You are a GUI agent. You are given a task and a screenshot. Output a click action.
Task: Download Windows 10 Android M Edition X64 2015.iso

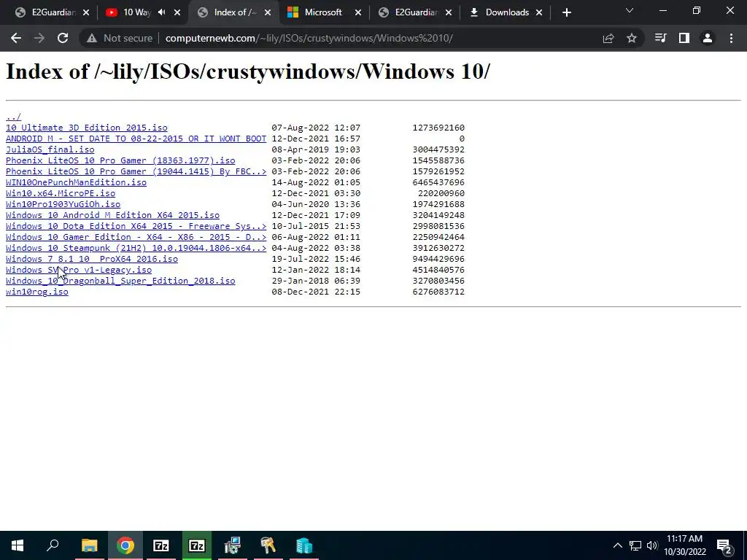click(112, 215)
